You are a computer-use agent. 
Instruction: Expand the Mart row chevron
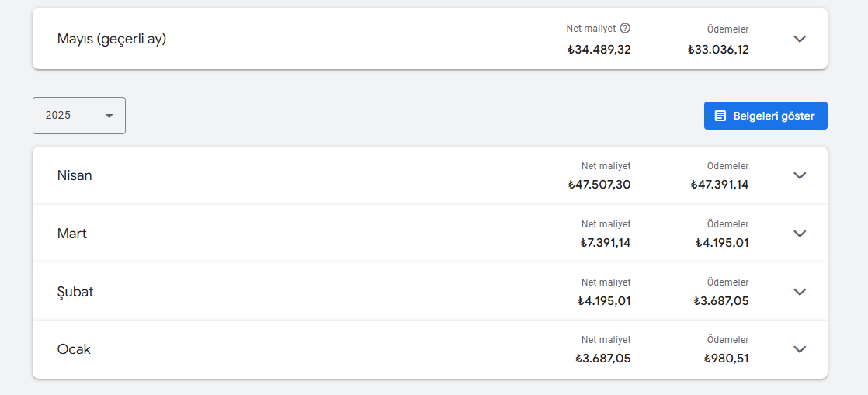800,234
